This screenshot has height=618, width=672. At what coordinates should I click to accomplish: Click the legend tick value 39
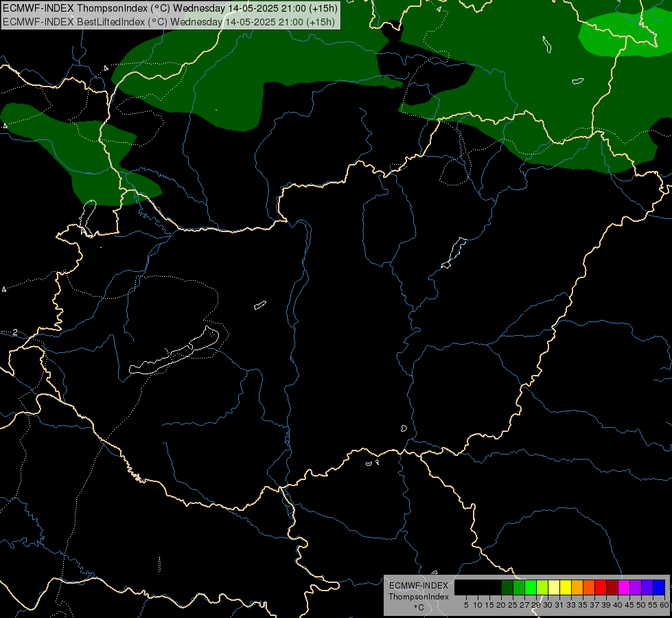(x=606, y=605)
